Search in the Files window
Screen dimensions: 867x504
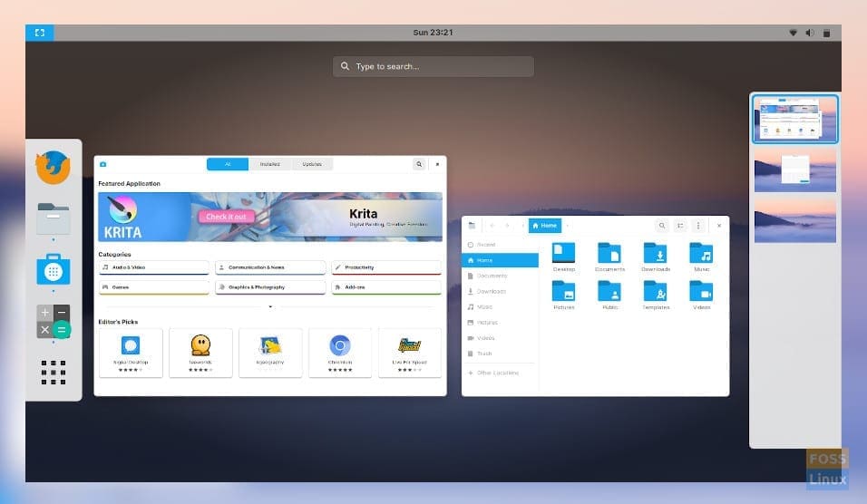point(662,226)
